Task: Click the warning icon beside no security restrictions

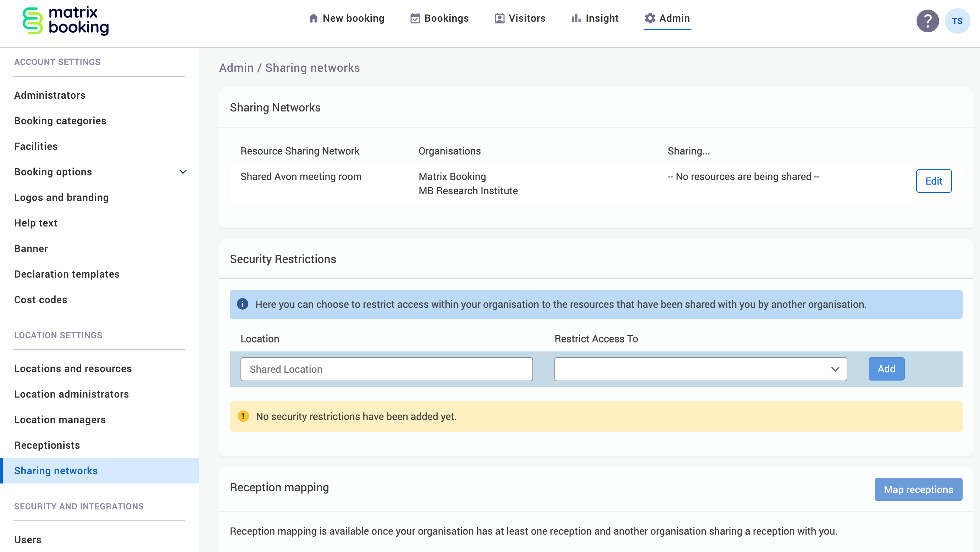Action: [243, 416]
